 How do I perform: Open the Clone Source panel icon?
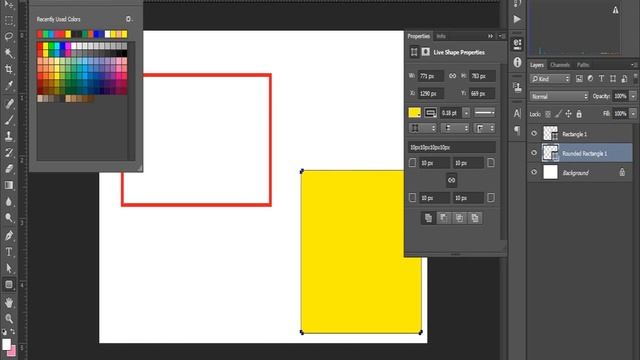pyautogui.click(x=517, y=87)
